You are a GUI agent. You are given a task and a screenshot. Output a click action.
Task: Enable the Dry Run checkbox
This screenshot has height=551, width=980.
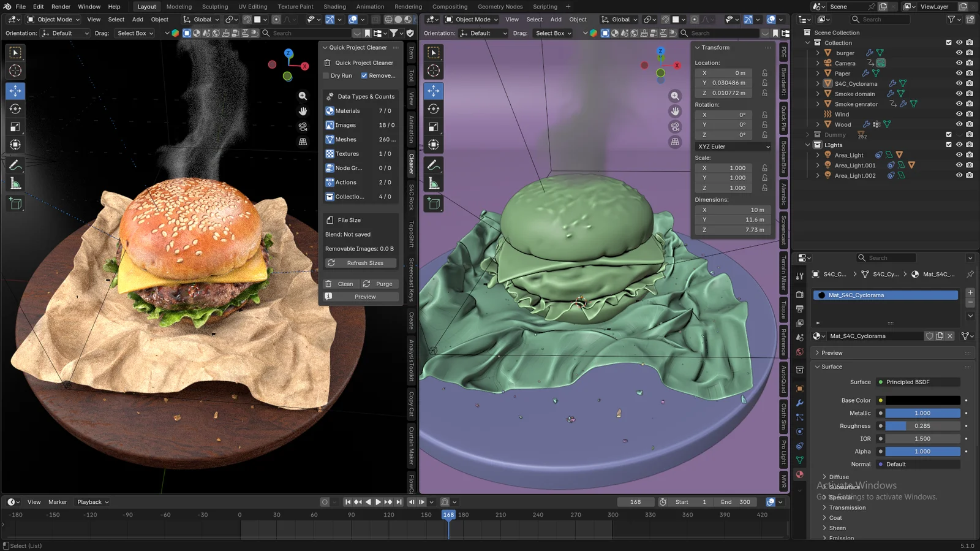[326, 76]
